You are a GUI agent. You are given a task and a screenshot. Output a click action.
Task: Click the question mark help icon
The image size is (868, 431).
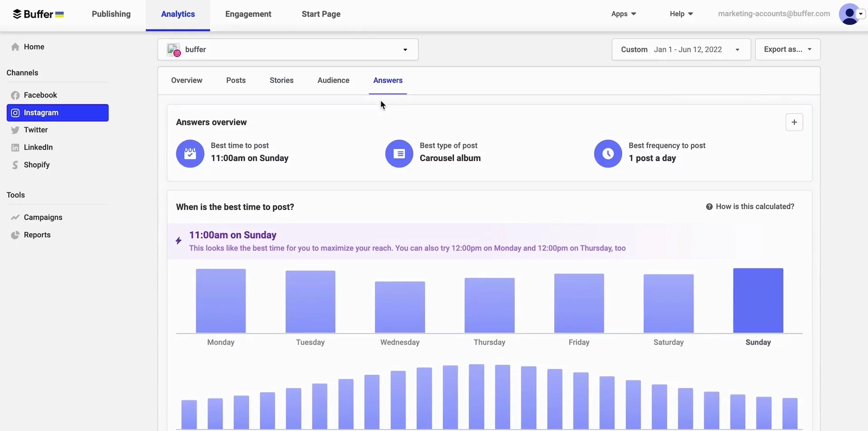click(x=709, y=207)
